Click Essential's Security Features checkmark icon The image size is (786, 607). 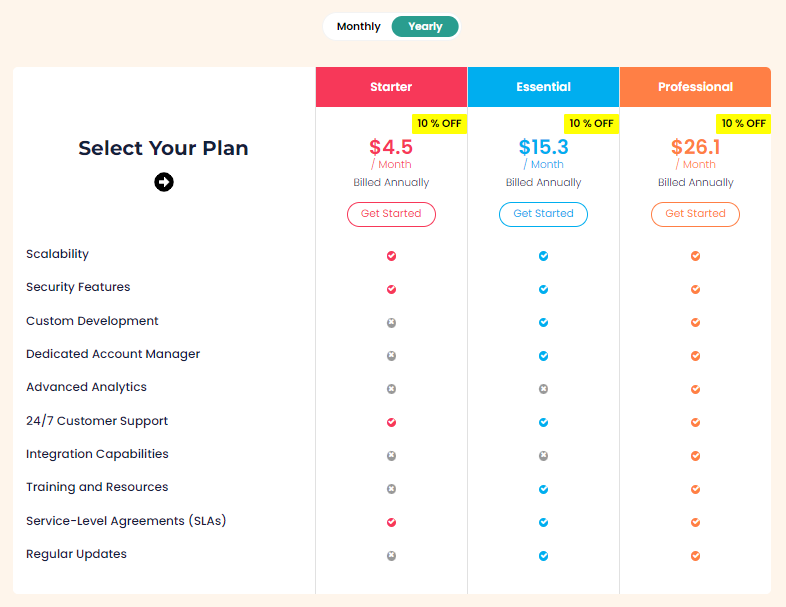[x=543, y=289]
